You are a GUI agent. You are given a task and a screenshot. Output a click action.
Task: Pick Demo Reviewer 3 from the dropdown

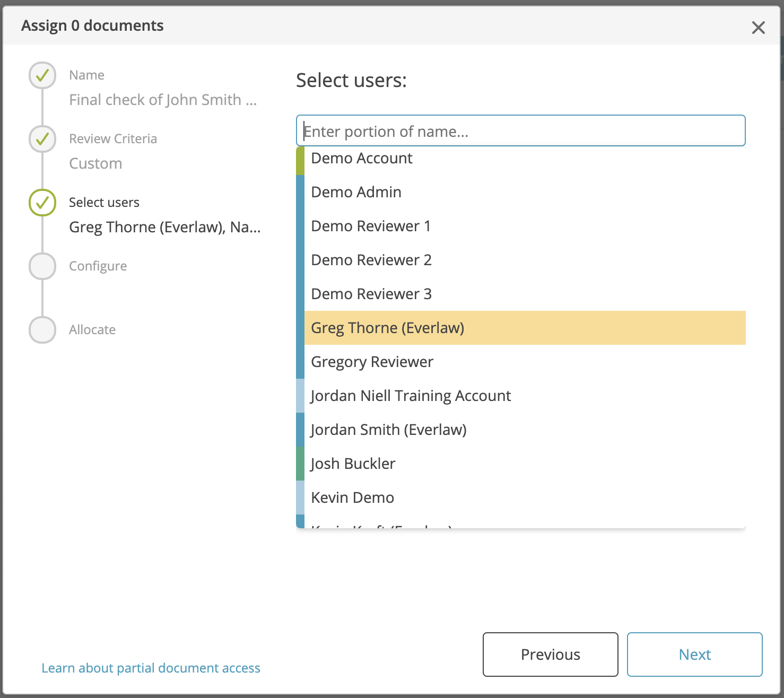coord(521,294)
